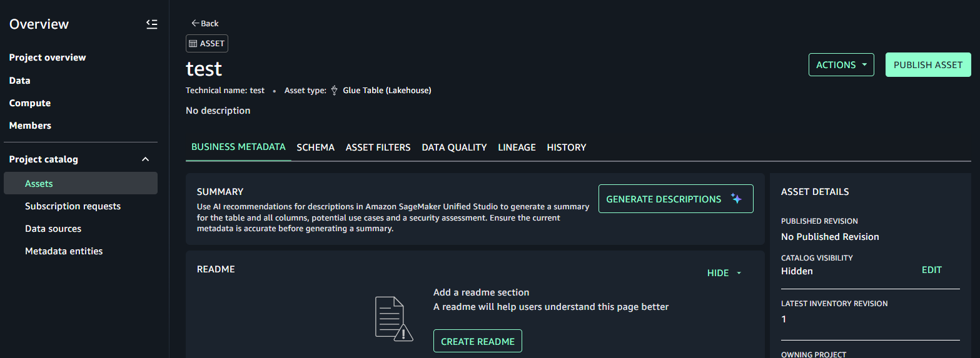Switch to the ASSET FILTERS tab
The width and height of the screenshot is (980, 358).
coord(378,147)
